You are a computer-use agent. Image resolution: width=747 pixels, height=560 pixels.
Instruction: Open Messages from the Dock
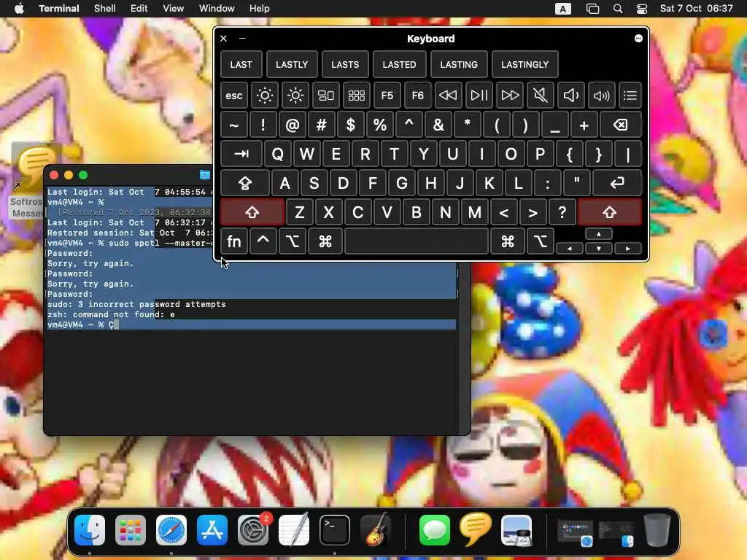pos(435,530)
